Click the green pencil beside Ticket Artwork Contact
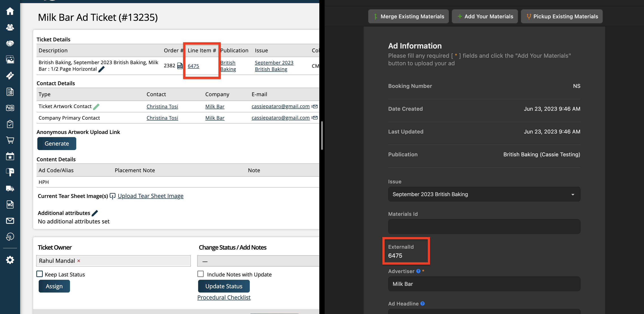The width and height of the screenshot is (644, 314). coord(96,107)
